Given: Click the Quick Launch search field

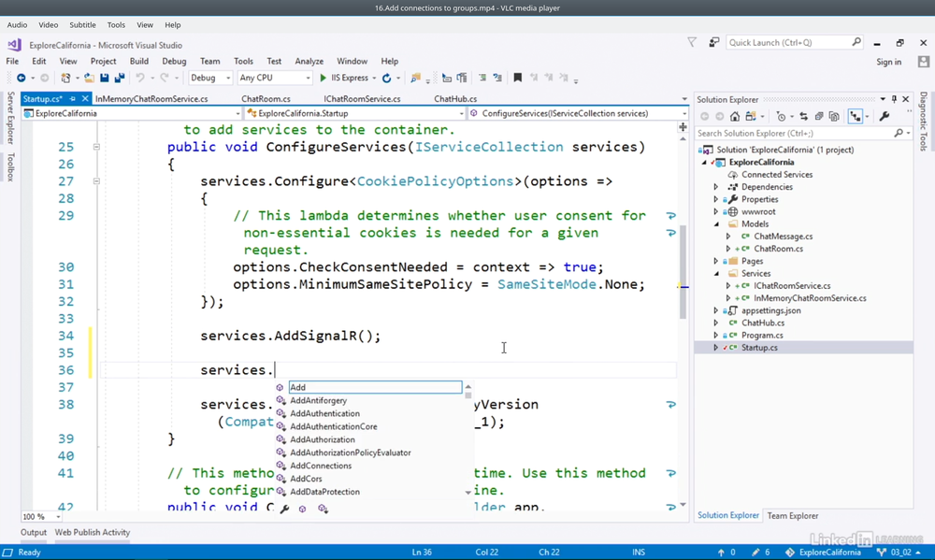Looking at the screenshot, I should (787, 43).
